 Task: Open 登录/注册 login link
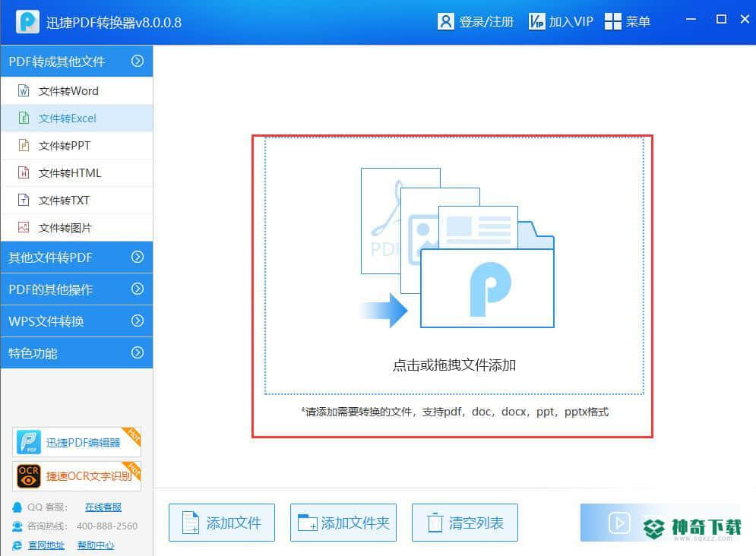pyautogui.click(x=486, y=22)
